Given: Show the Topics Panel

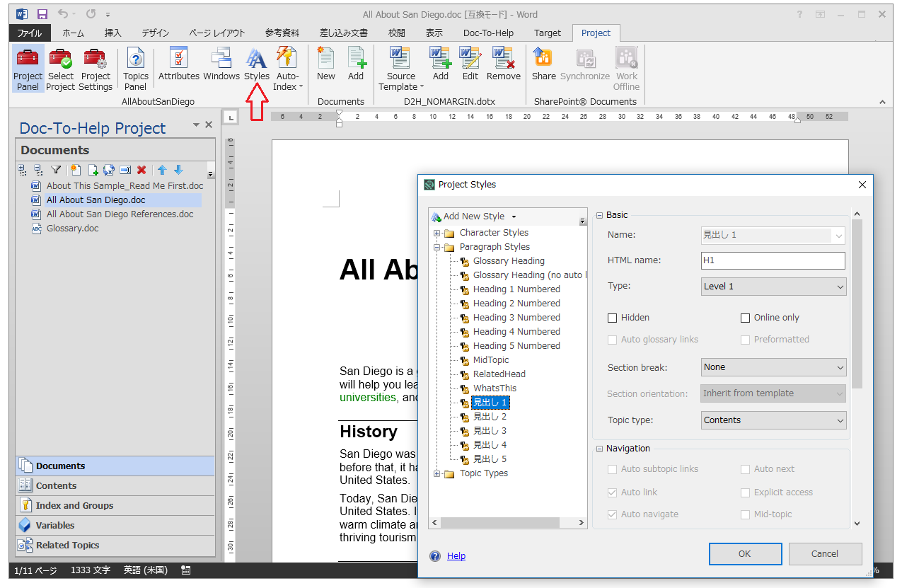Looking at the screenshot, I should pos(135,69).
